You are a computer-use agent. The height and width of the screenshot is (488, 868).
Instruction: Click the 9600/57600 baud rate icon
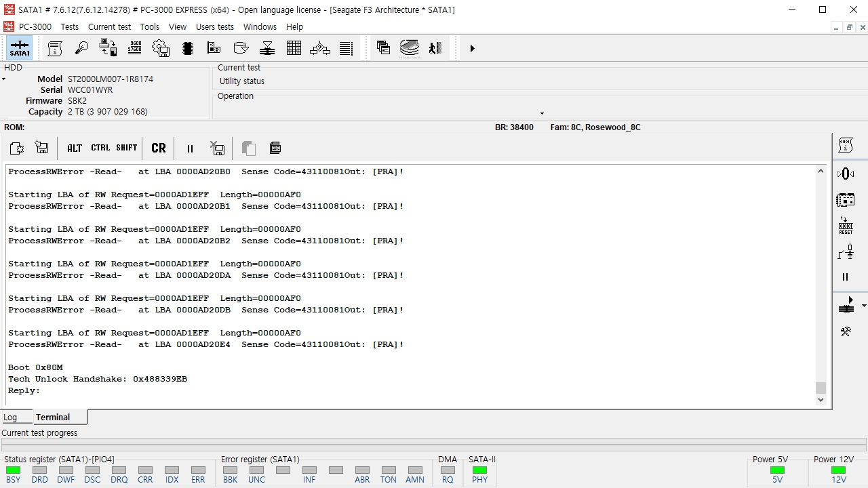(134, 48)
